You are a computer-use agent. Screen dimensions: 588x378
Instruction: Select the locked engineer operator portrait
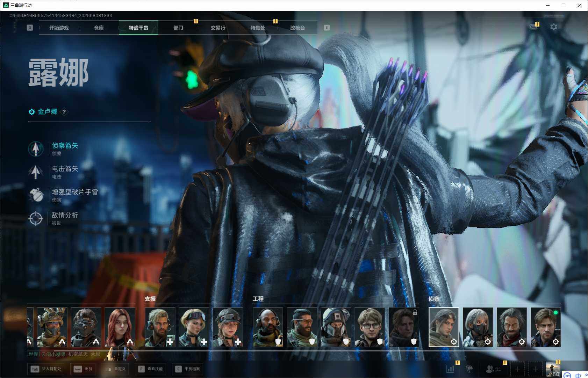pyautogui.click(x=404, y=327)
